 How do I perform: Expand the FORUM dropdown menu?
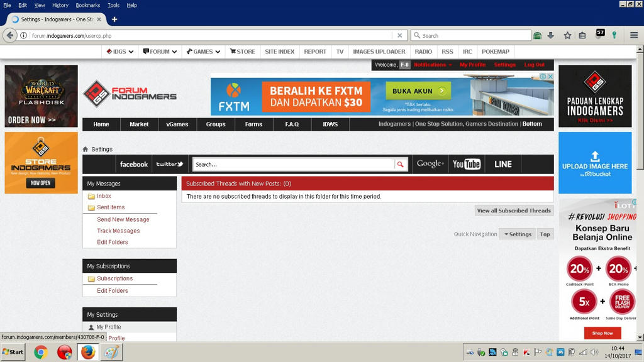(x=160, y=52)
